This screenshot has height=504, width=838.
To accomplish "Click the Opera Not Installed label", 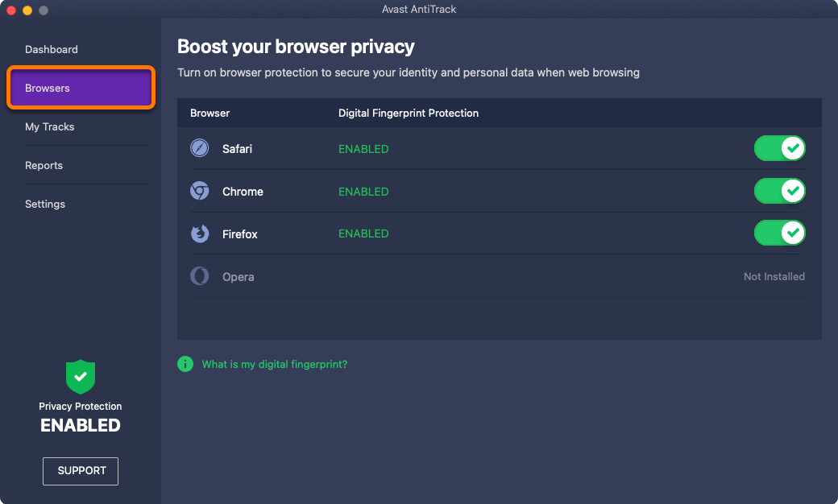I will [x=774, y=277].
